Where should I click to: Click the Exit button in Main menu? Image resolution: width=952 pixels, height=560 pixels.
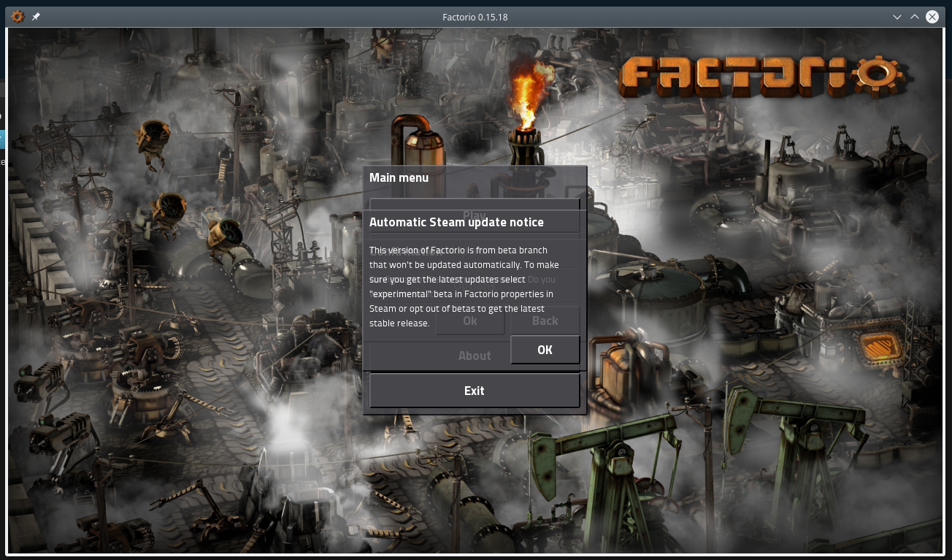click(x=475, y=391)
